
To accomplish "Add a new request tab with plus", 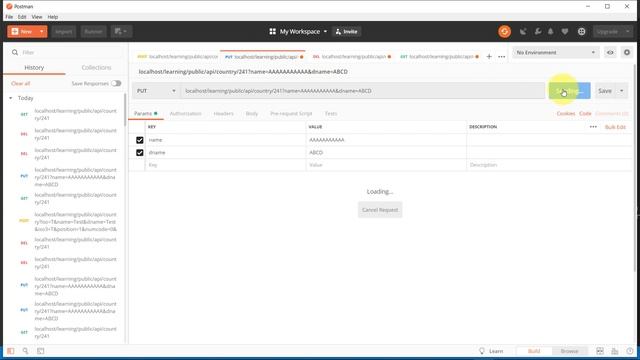I will click(x=489, y=56).
